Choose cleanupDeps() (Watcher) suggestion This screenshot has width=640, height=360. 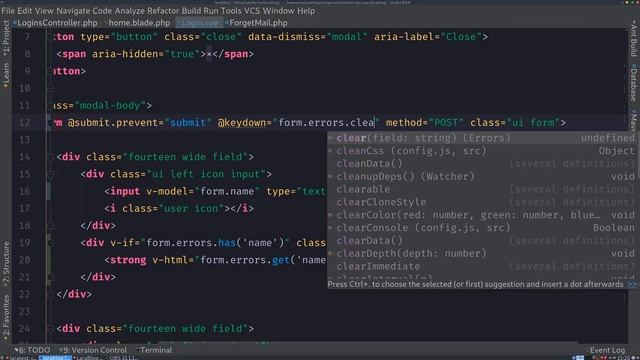(x=482, y=177)
